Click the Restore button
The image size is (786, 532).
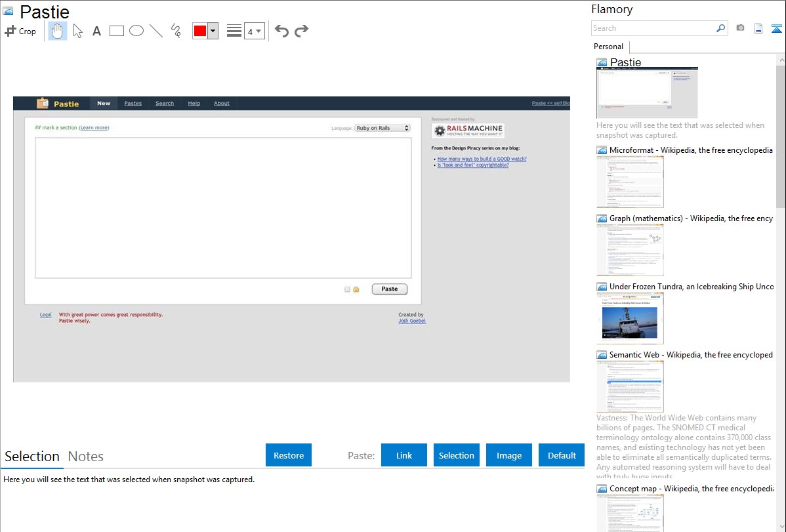tap(289, 455)
